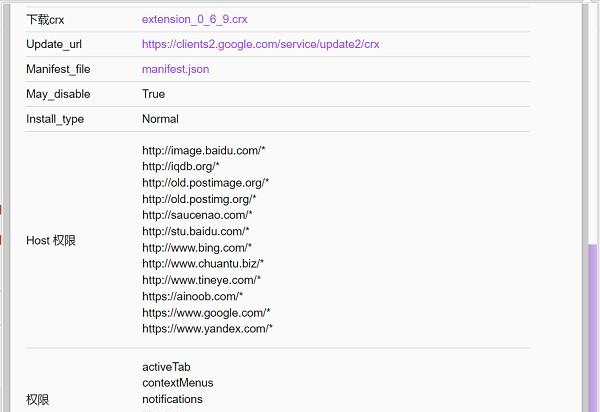
Task: Click the May_disable value True
Action: [153, 94]
